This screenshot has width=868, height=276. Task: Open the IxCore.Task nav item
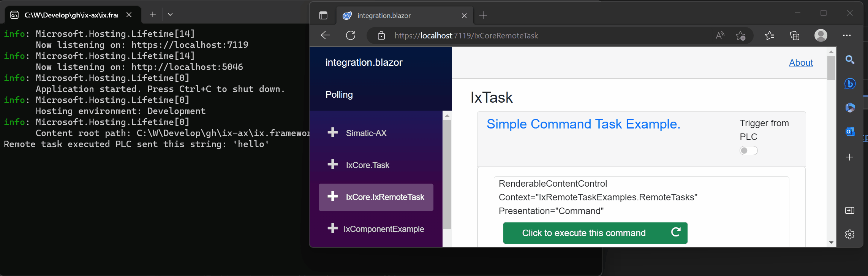(x=376, y=165)
